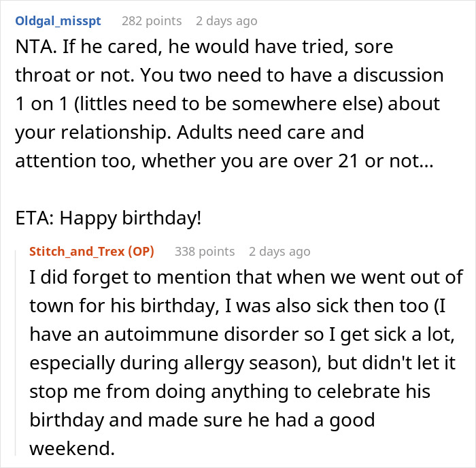The height and width of the screenshot is (468, 476).
Task: Open Oldgal_misspt comment's '2 days ago' permalink
Action: click(226, 20)
